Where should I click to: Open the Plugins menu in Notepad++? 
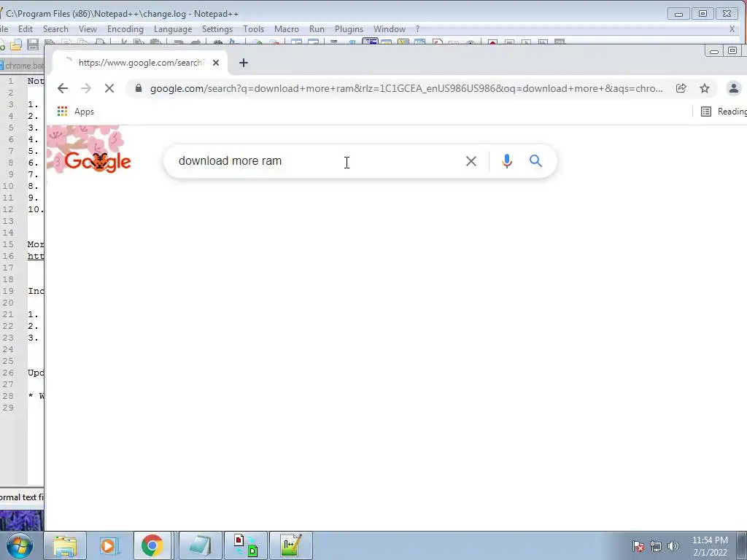349,29
